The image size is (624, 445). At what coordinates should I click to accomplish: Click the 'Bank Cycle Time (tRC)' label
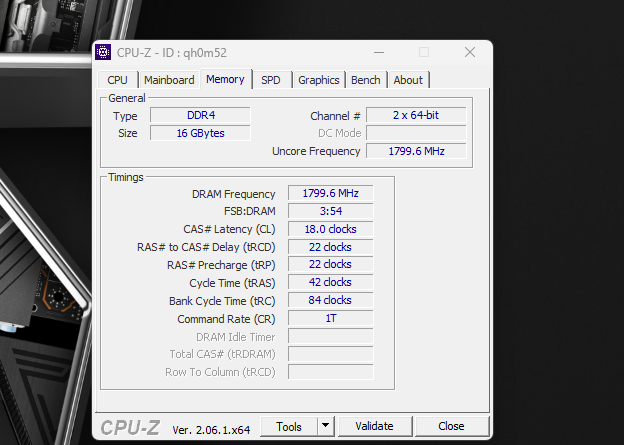[222, 301]
